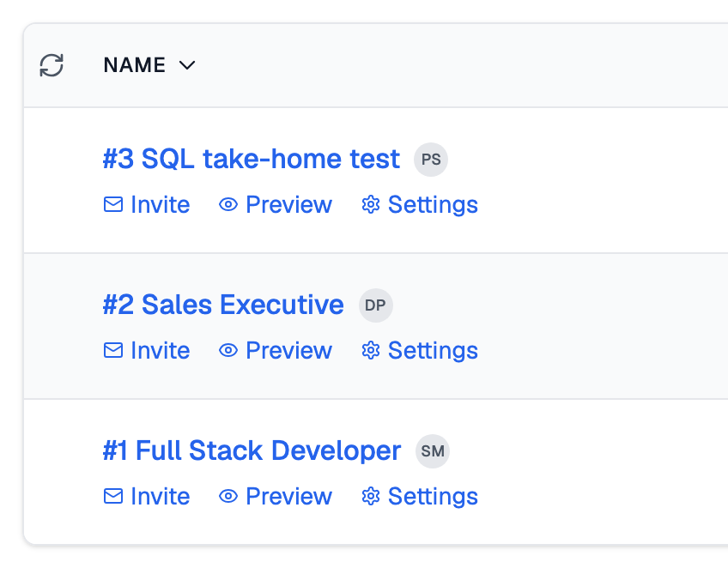The image size is (728, 568).
Task: Open #2 Sales Executive assessment
Action: tap(223, 305)
